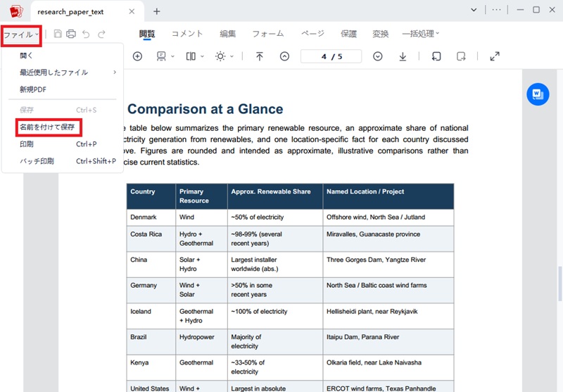Choose 新規PDF in the file menu
Screen dimensions: 563x392
33,89
